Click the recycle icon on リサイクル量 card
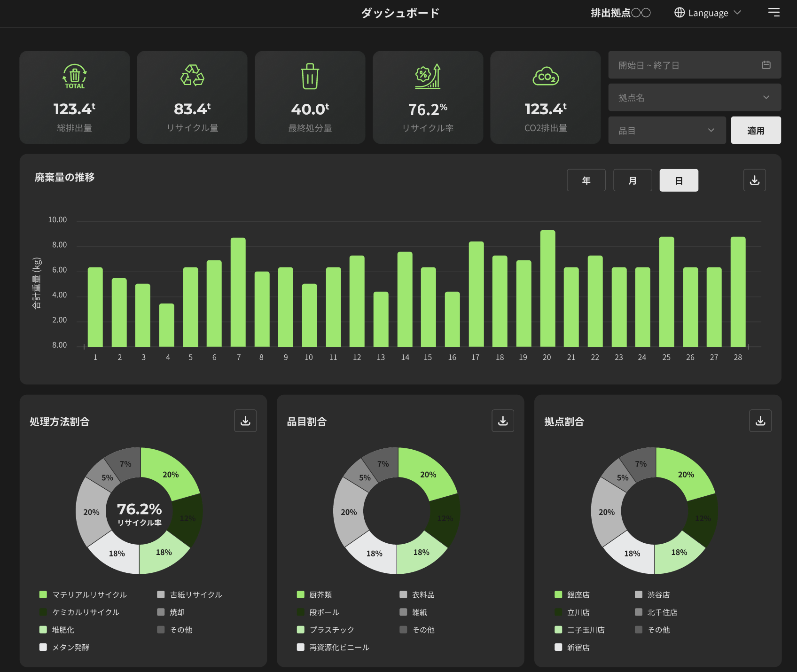Viewport: 797px width, 672px height. coord(192,76)
